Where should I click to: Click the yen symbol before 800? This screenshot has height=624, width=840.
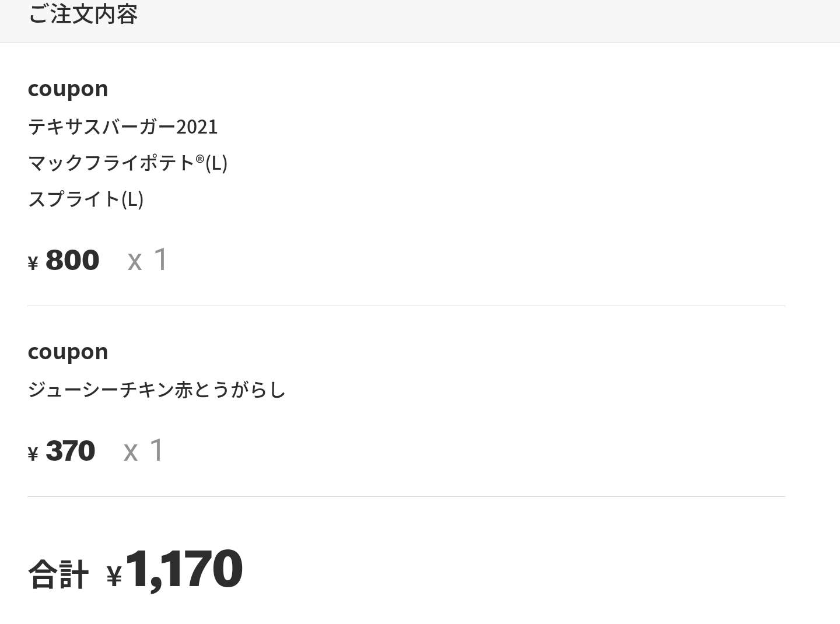coord(33,264)
